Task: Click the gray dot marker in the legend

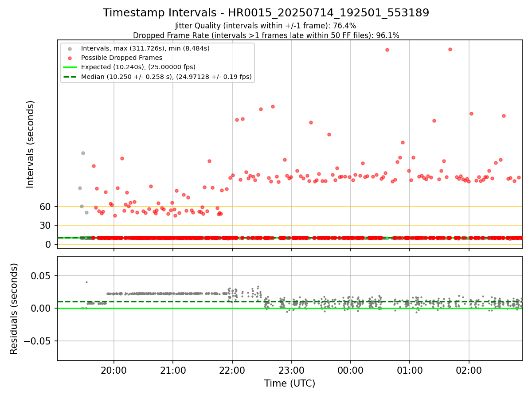Action: 70,48
